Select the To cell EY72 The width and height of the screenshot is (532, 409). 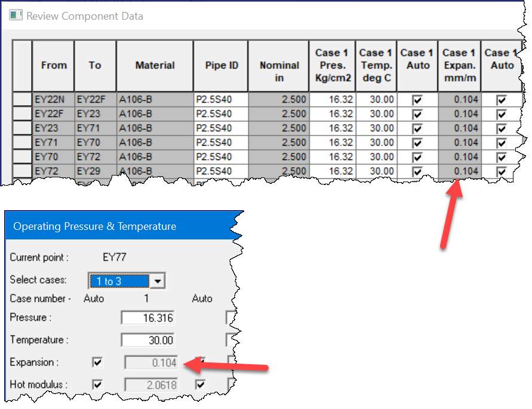pos(95,157)
